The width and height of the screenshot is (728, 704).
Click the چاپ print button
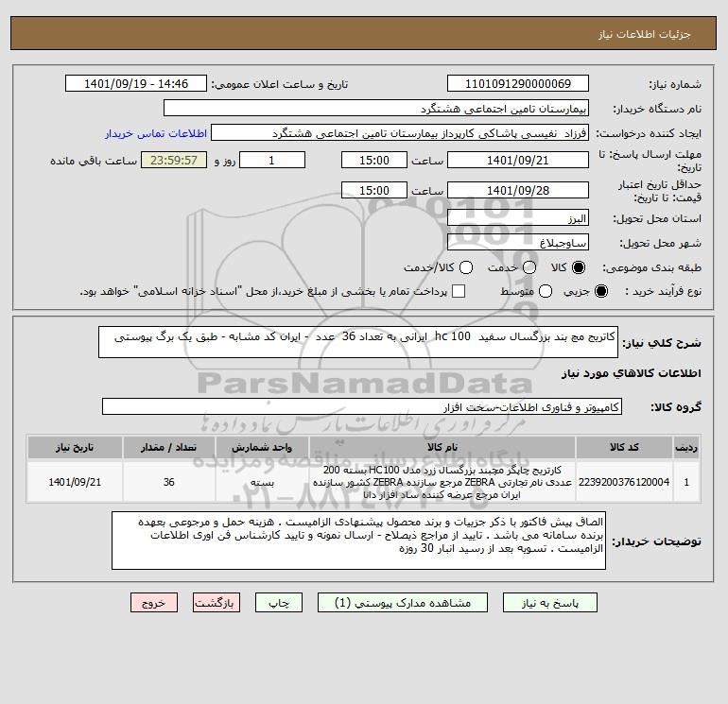point(279,603)
